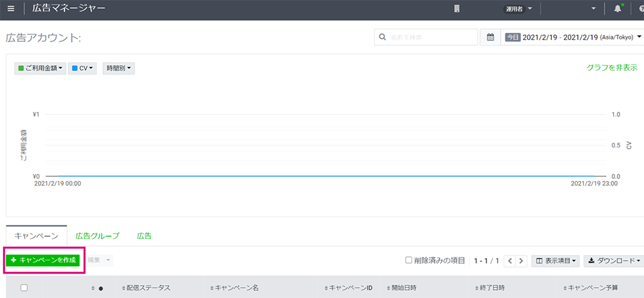Open the date range 2021/2/19 dropdown
The image size is (644, 298).
573,37
